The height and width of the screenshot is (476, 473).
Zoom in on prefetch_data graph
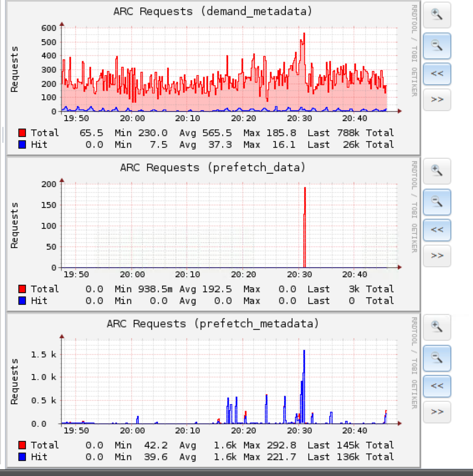click(437, 171)
